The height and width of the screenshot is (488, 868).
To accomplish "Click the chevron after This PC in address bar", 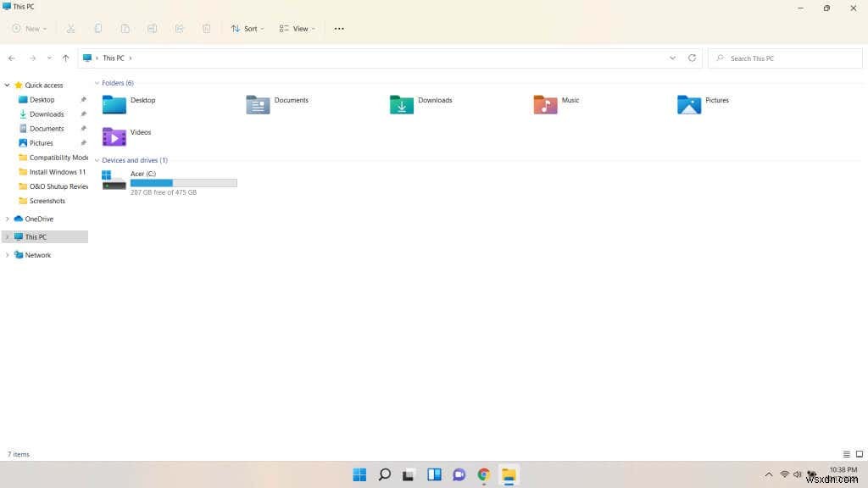I will pos(130,58).
